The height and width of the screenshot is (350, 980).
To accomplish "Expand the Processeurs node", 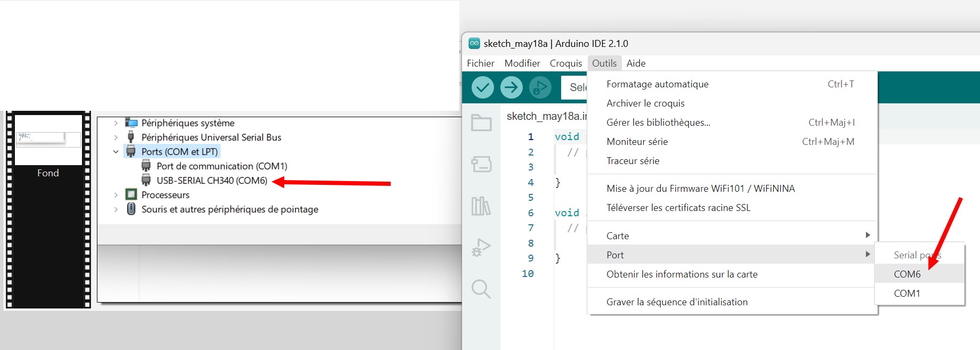I will pyautogui.click(x=116, y=195).
